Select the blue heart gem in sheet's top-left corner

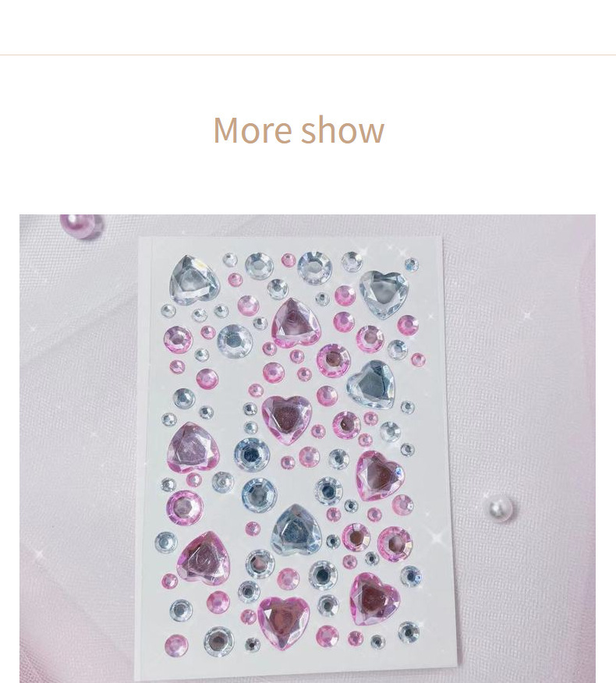(x=194, y=280)
